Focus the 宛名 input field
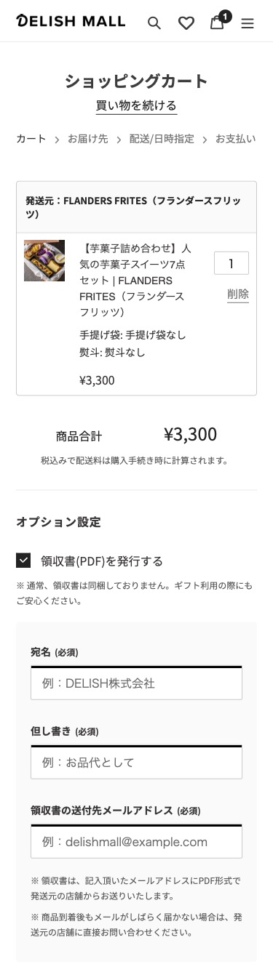 pyautogui.click(x=136, y=683)
